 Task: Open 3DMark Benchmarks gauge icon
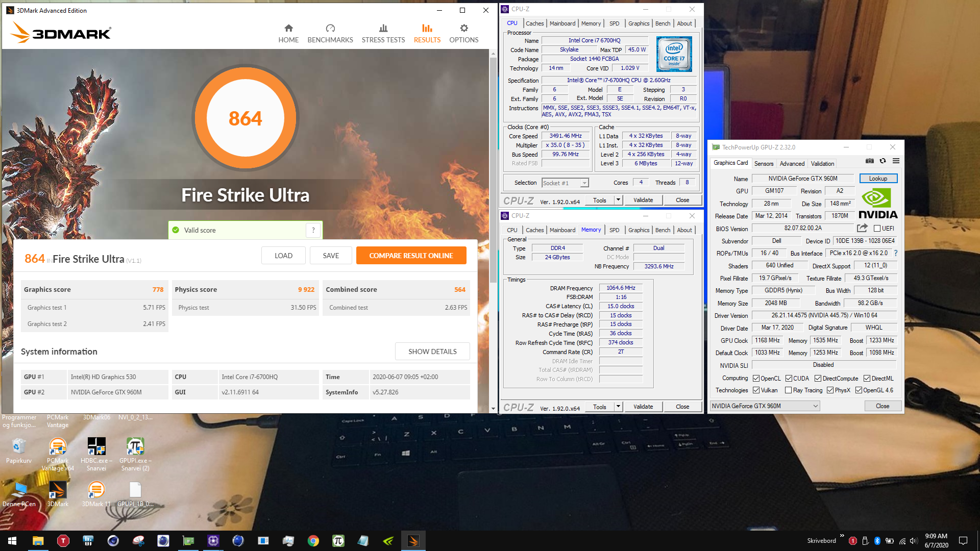tap(330, 28)
